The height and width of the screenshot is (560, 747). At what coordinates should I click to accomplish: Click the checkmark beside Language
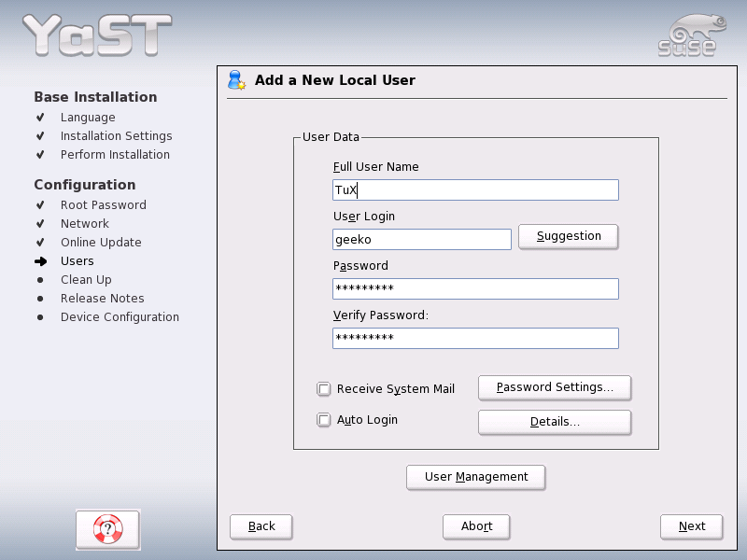(x=40, y=118)
